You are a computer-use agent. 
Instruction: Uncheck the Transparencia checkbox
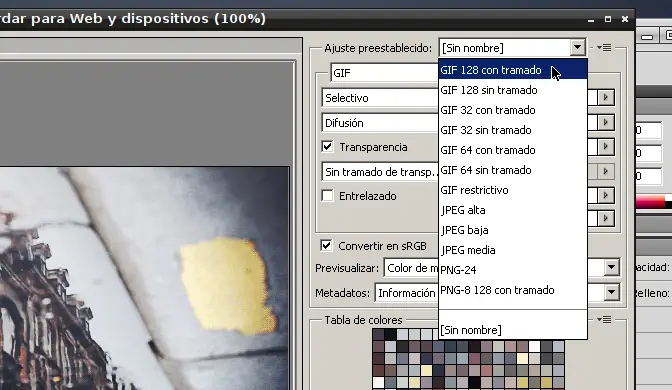click(327, 147)
